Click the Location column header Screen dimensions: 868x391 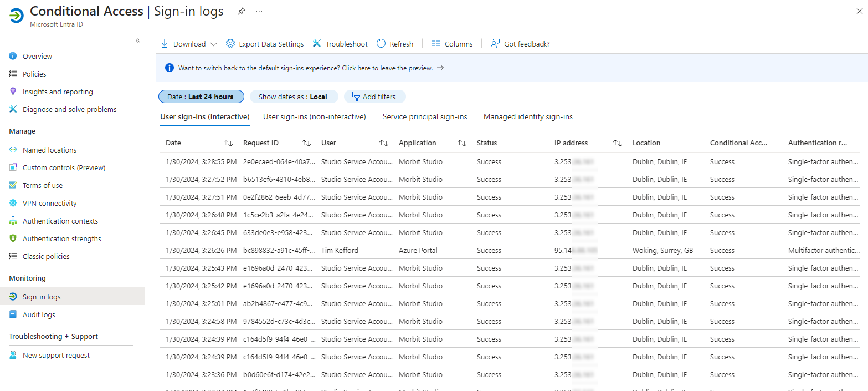pyautogui.click(x=646, y=143)
